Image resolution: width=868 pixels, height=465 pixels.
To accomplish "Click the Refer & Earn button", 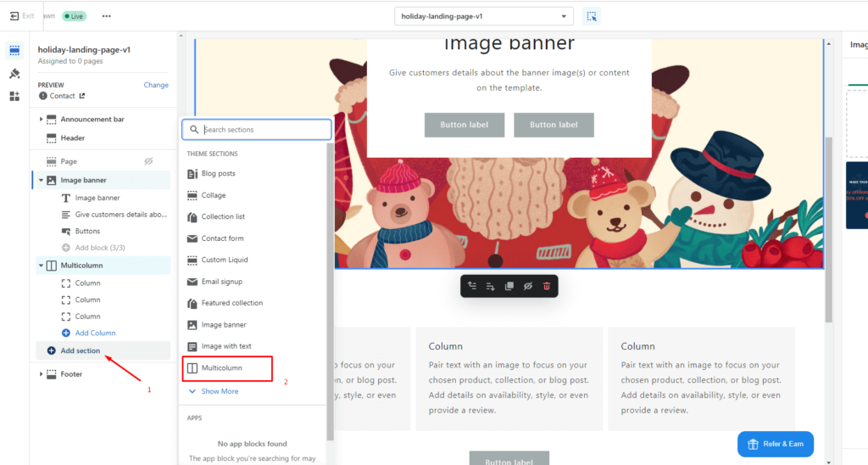I will pyautogui.click(x=776, y=444).
